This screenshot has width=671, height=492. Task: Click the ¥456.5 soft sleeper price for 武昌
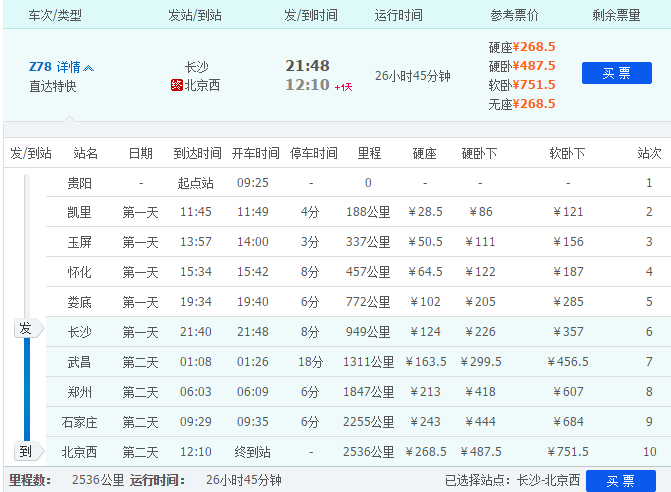pos(568,362)
